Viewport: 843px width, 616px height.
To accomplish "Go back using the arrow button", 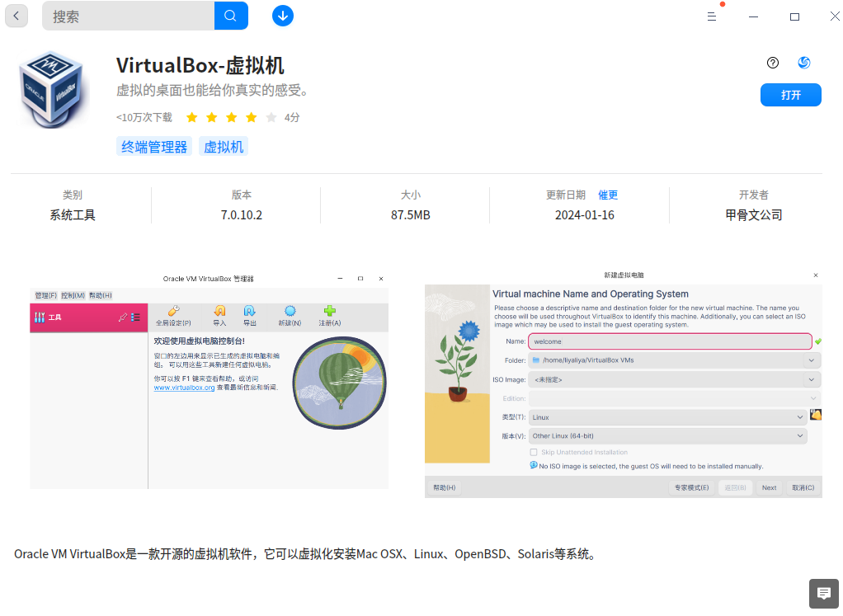I will pos(16,16).
